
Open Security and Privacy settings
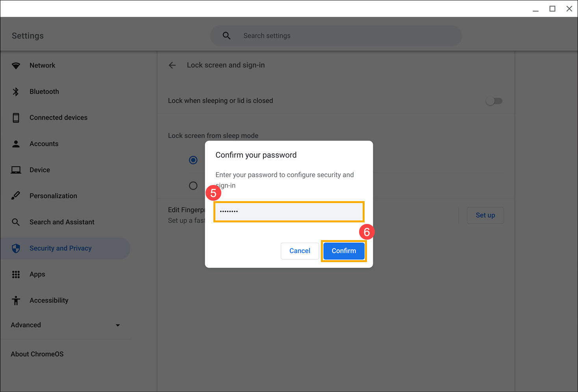click(x=65, y=248)
